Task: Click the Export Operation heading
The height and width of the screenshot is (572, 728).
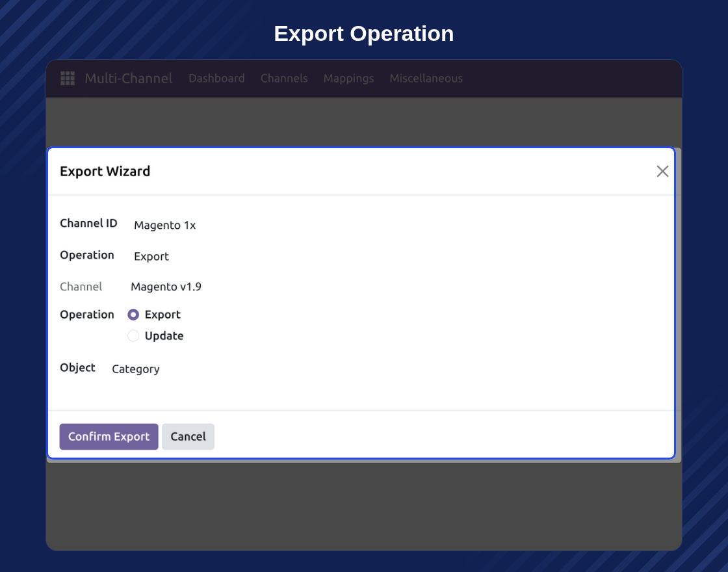Action: [364, 33]
